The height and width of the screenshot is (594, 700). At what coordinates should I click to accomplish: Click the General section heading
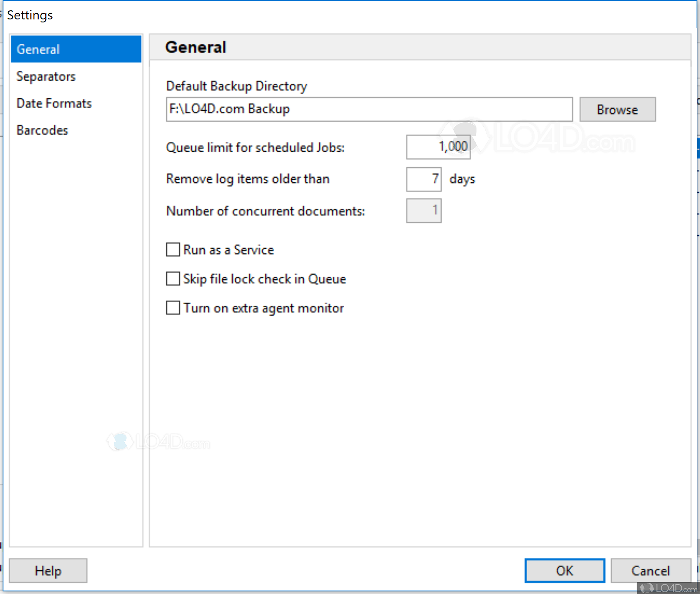tap(196, 47)
